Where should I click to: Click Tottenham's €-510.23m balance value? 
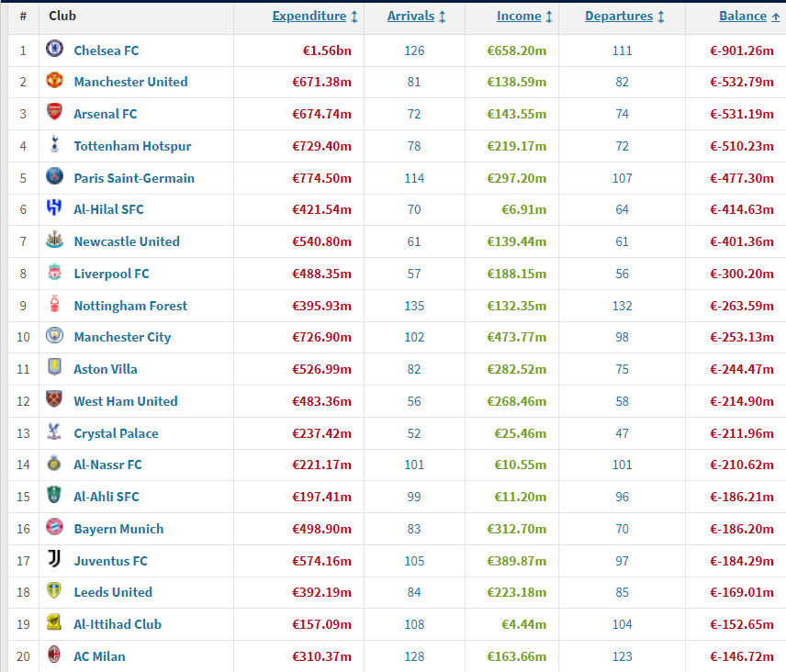pos(741,146)
